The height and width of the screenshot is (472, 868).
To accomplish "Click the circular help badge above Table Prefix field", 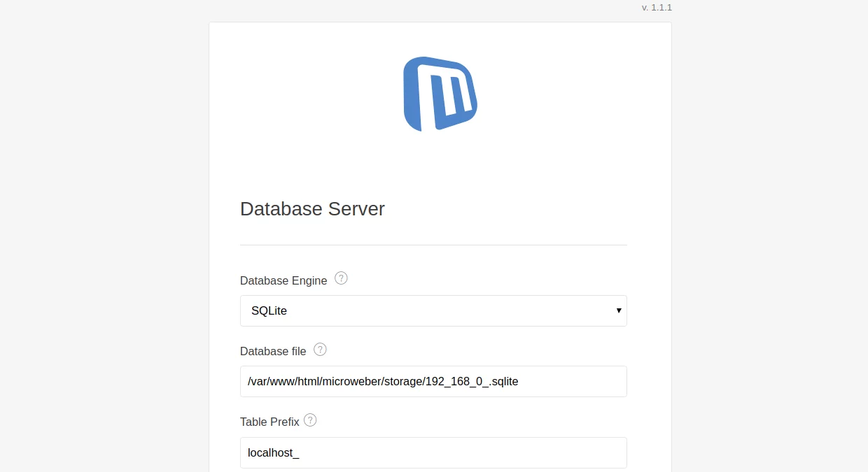I will pyautogui.click(x=310, y=420).
